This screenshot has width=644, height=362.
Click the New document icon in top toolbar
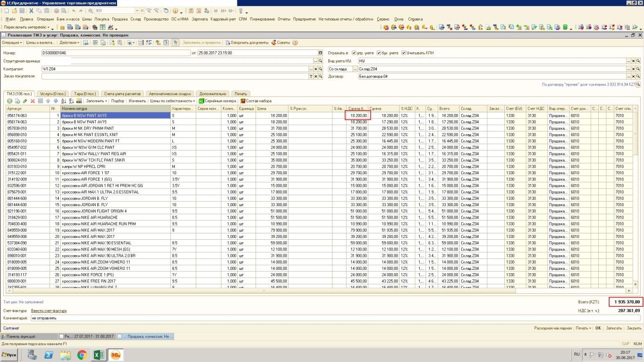7,10
